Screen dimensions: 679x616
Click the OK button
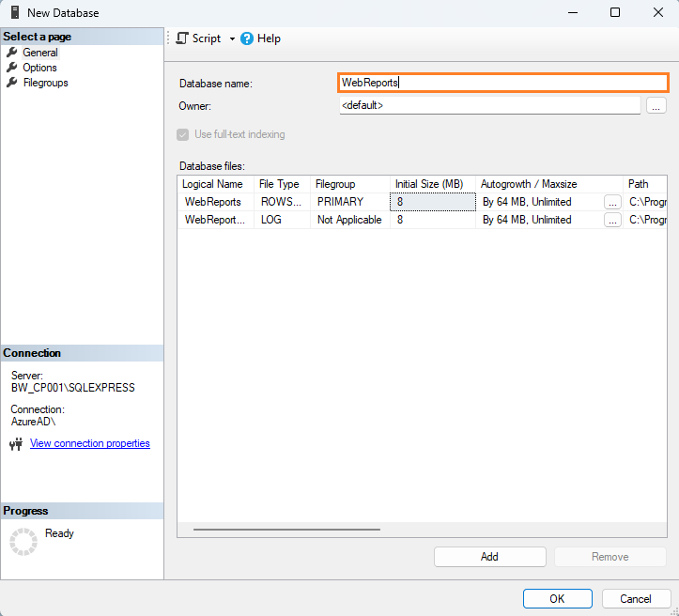(557, 599)
